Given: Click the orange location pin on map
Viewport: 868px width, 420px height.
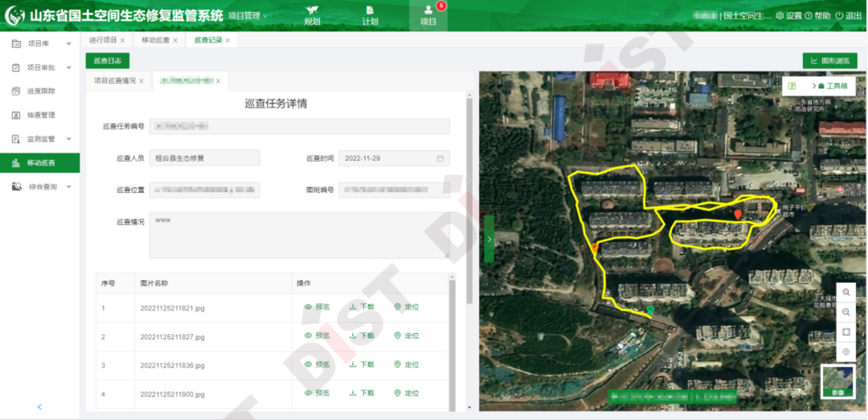Looking at the screenshot, I should tap(594, 248).
